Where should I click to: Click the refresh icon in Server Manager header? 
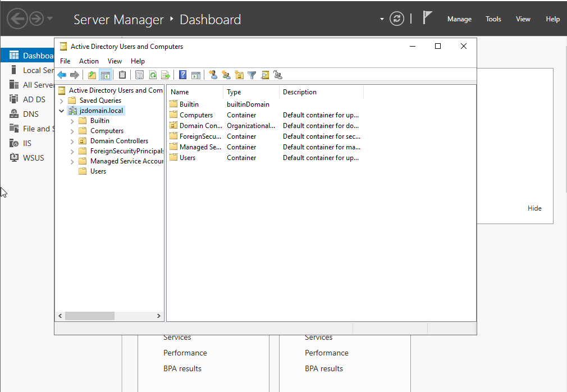(397, 19)
